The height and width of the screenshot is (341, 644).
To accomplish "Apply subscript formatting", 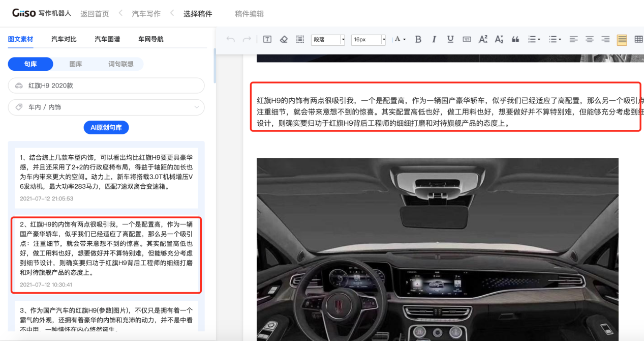I will 499,39.
